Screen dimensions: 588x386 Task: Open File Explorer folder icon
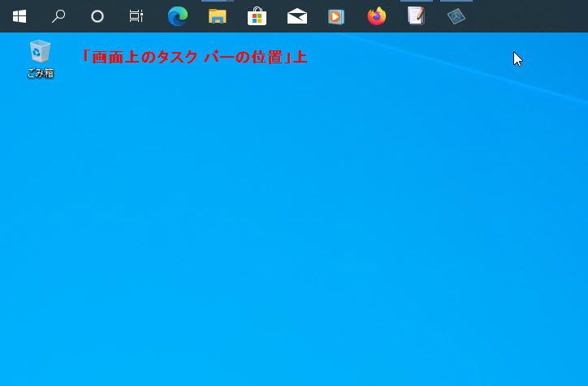tap(217, 16)
